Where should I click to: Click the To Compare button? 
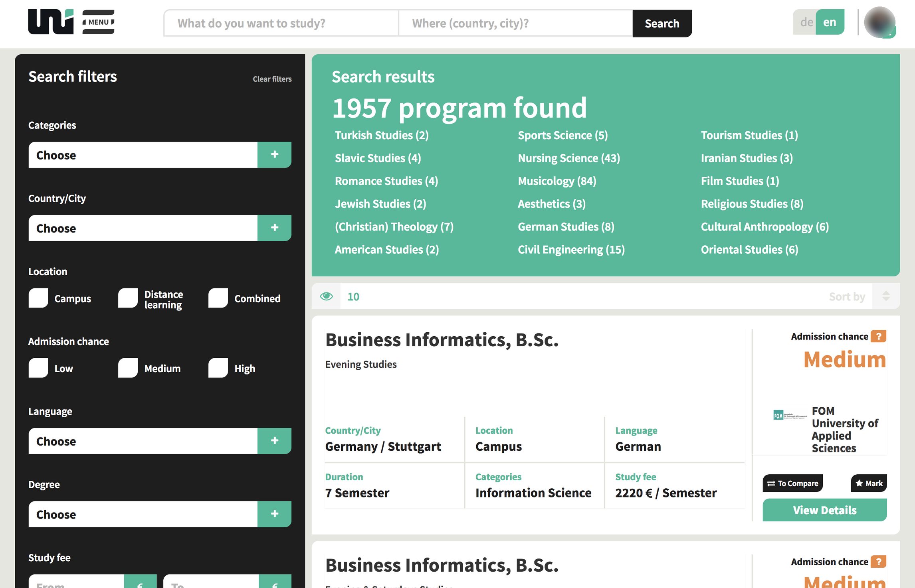(792, 483)
